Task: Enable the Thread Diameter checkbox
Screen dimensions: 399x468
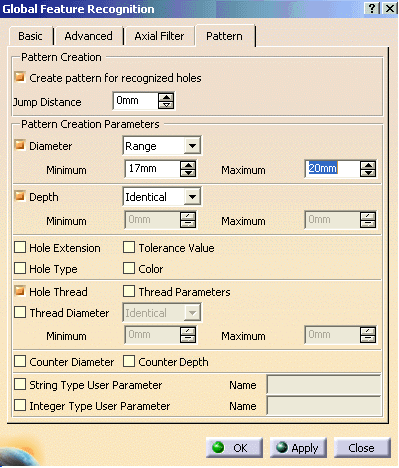Action: click(20, 312)
